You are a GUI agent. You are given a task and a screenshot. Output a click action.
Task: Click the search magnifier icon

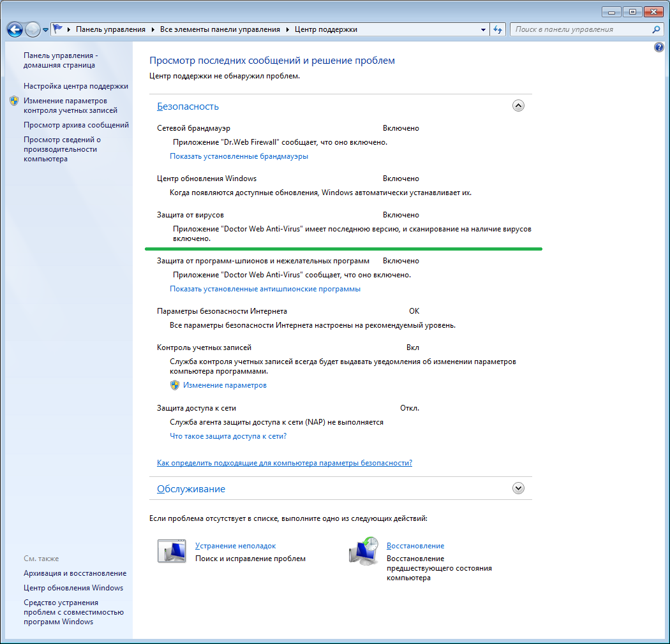[656, 29]
